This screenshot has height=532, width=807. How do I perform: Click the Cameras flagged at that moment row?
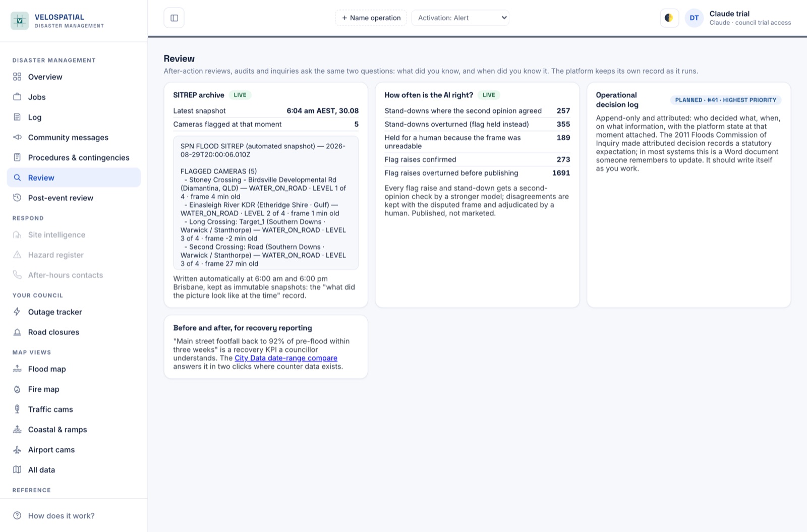tap(266, 124)
